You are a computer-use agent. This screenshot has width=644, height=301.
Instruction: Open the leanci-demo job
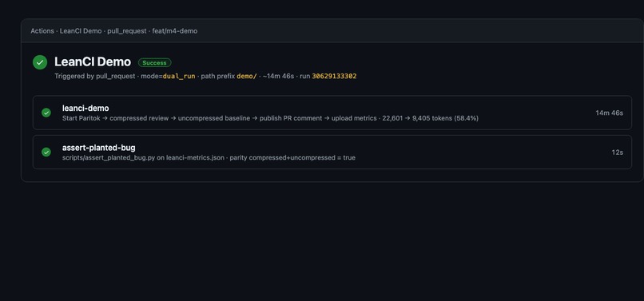coord(332,113)
